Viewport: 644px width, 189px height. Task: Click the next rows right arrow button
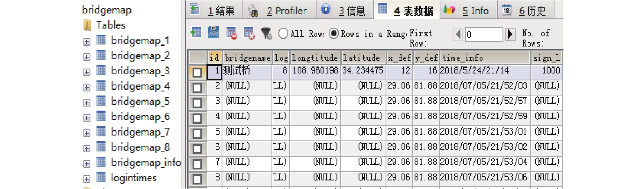coord(510,34)
